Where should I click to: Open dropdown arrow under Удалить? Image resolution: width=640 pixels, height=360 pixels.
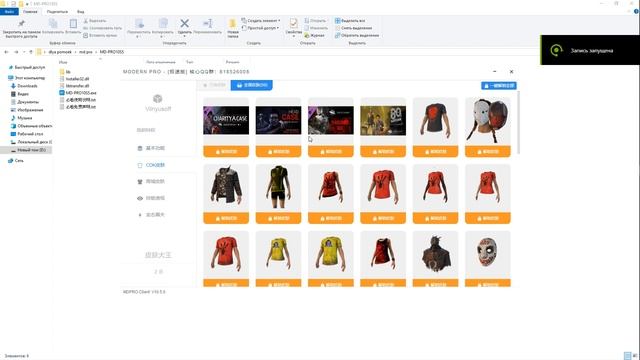(184, 36)
